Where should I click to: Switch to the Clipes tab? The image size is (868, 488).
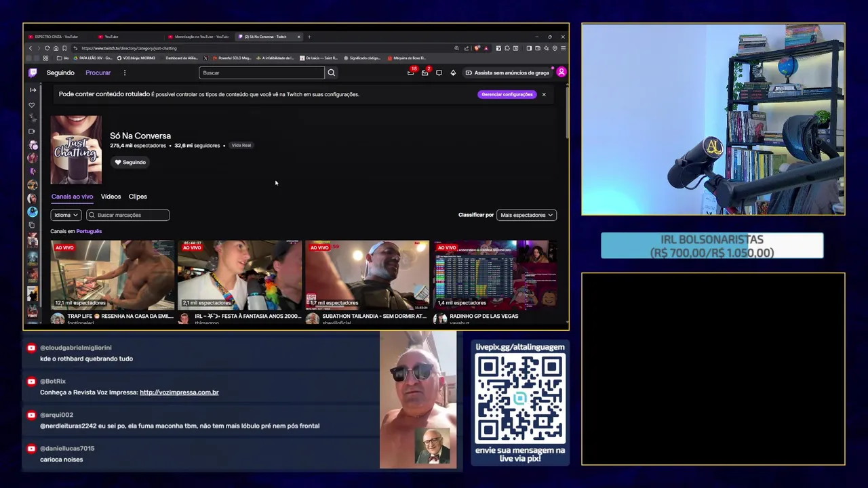[x=138, y=197]
